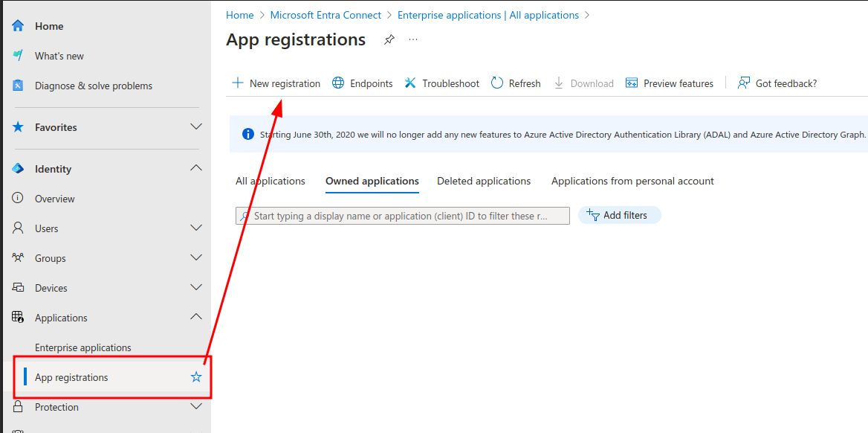The height and width of the screenshot is (433, 868).
Task: Click the Refresh button label
Action: point(525,84)
